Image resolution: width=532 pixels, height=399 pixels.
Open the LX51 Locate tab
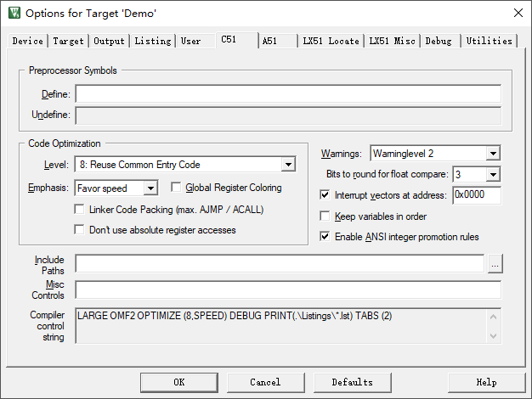(x=331, y=41)
